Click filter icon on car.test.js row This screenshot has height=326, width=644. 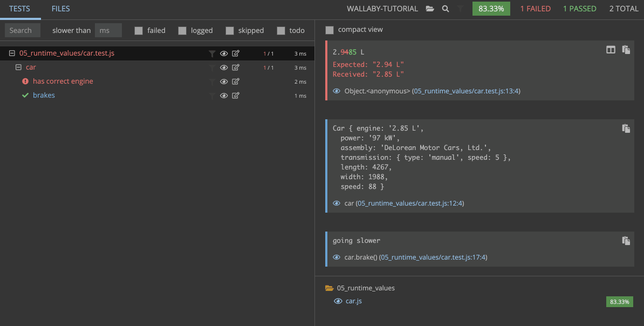[x=213, y=53]
